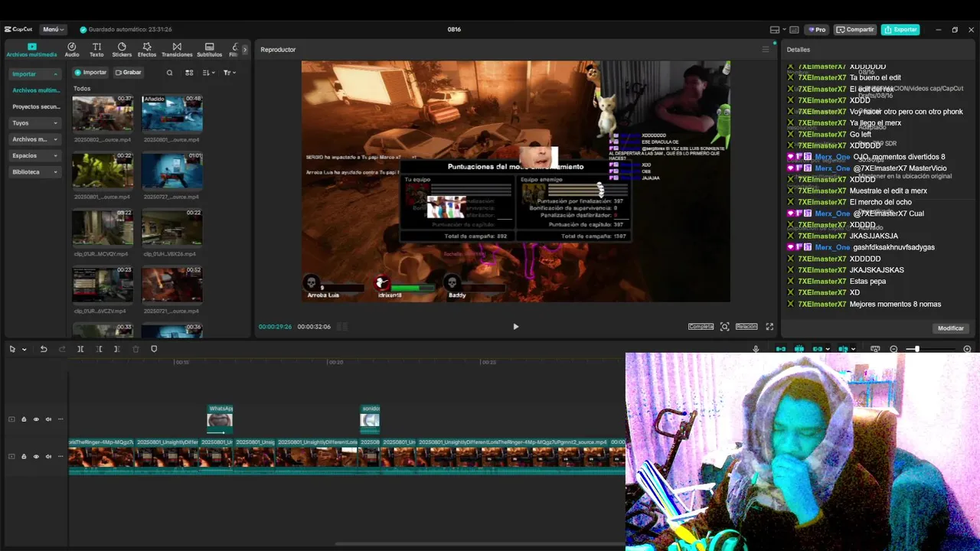Add a marker with shield icon

pos(154,349)
